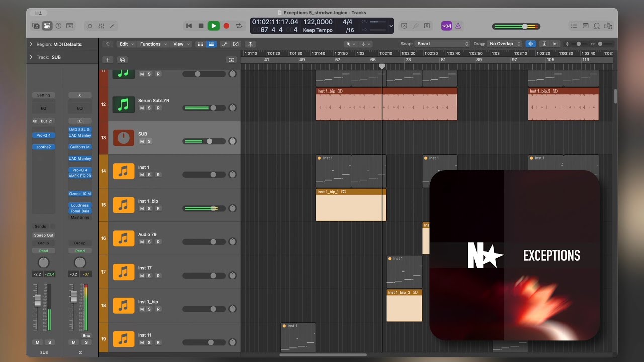Switch to grid tile view button

coord(200,44)
